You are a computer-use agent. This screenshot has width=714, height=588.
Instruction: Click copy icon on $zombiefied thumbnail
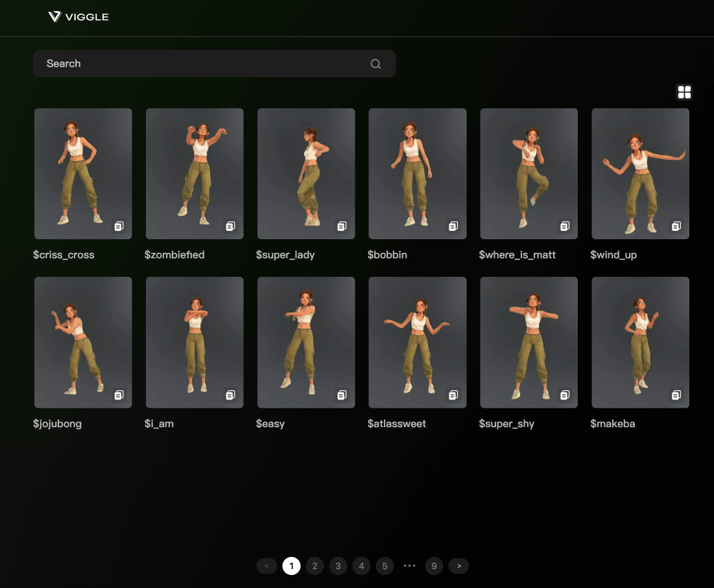(230, 226)
